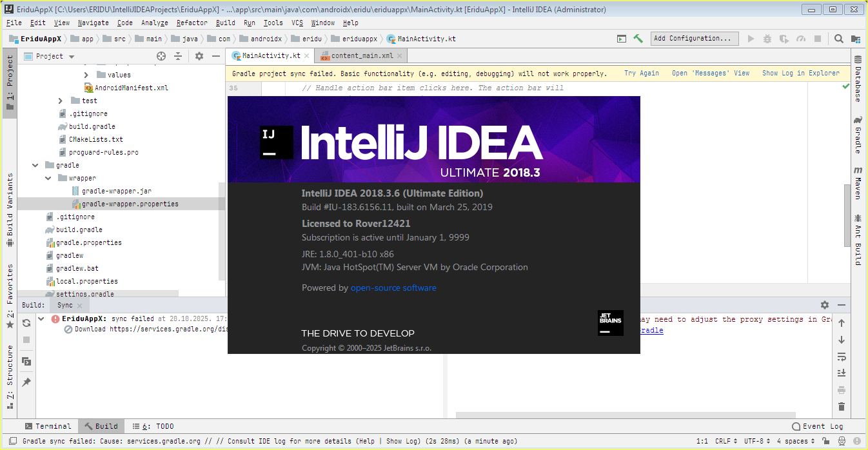868x450 pixels.
Task: Click Try Again in sync failed banner
Action: [641, 73]
